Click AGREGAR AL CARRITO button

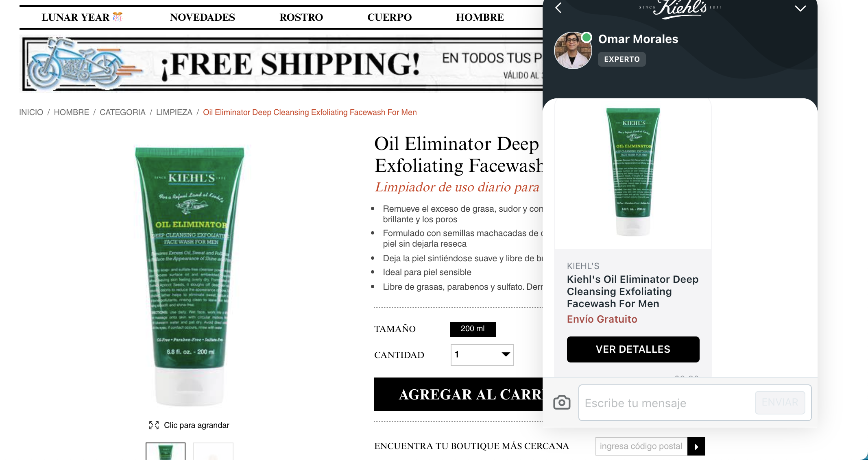pos(458,394)
